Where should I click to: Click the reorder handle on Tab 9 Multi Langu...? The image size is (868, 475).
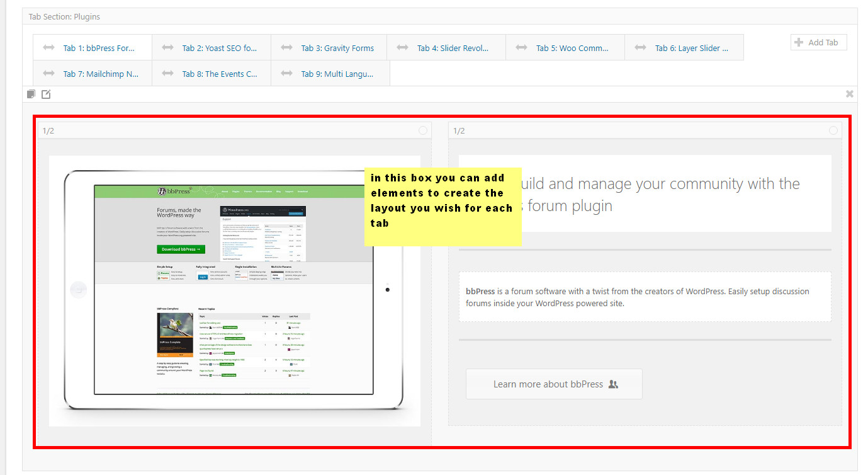click(286, 74)
